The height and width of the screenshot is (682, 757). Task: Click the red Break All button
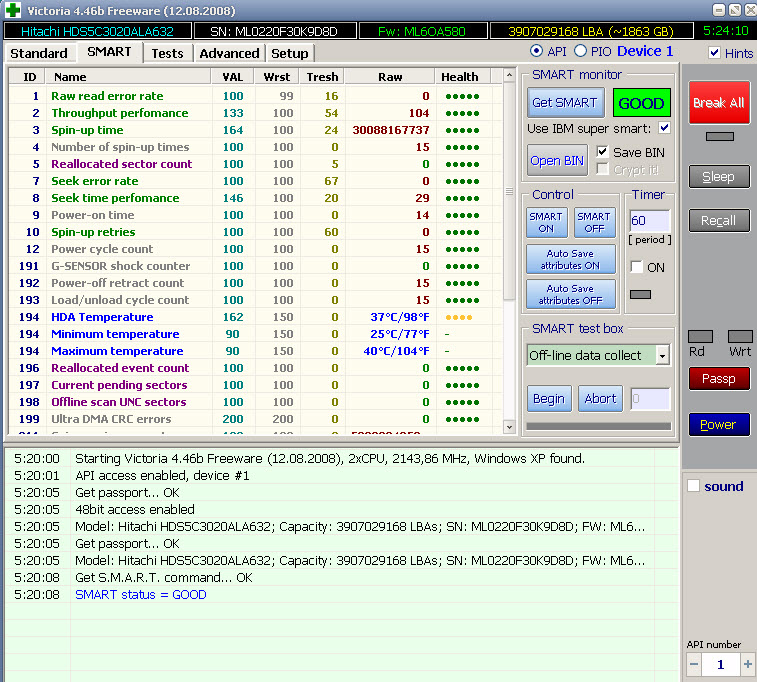click(x=719, y=102)
